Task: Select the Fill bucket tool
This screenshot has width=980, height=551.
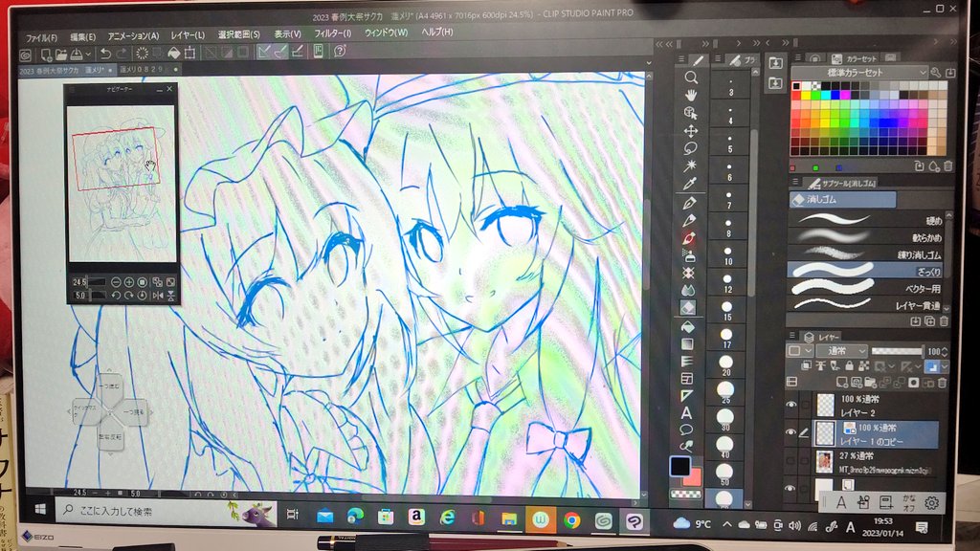Action: pos(687,327)
